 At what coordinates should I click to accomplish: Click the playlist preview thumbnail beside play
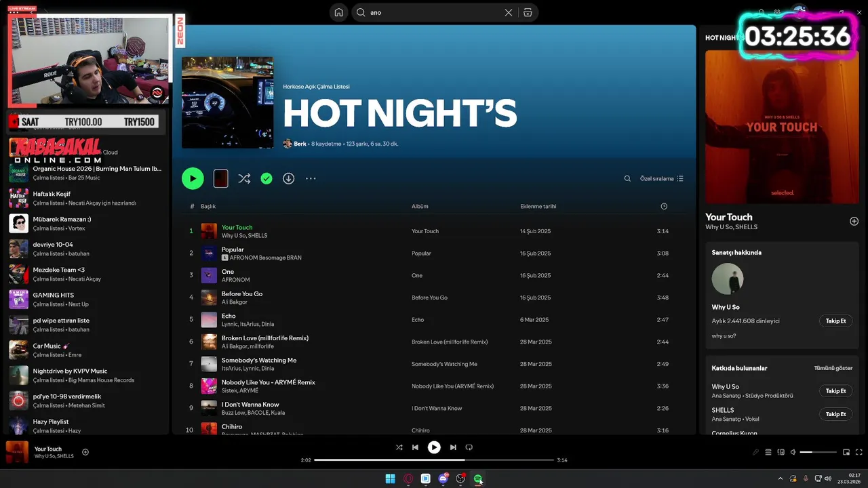tap(220, 178)
